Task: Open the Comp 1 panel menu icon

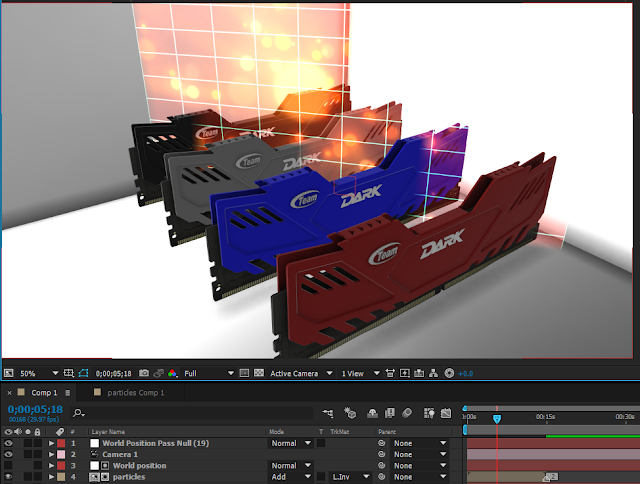Action: (68, 393)
